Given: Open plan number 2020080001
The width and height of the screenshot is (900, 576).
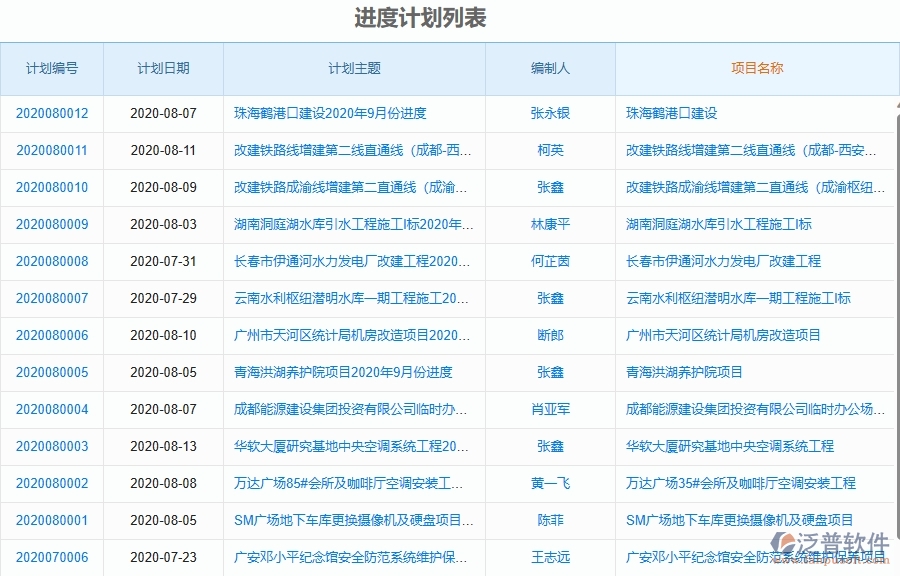Looking at the screenshot, I should pyautogui.click(x=52, y=521).
